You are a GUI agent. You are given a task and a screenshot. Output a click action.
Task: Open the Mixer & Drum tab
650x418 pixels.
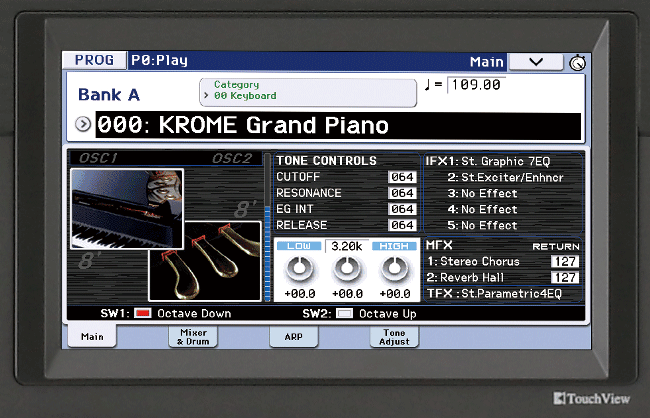(x=193, y=337)
